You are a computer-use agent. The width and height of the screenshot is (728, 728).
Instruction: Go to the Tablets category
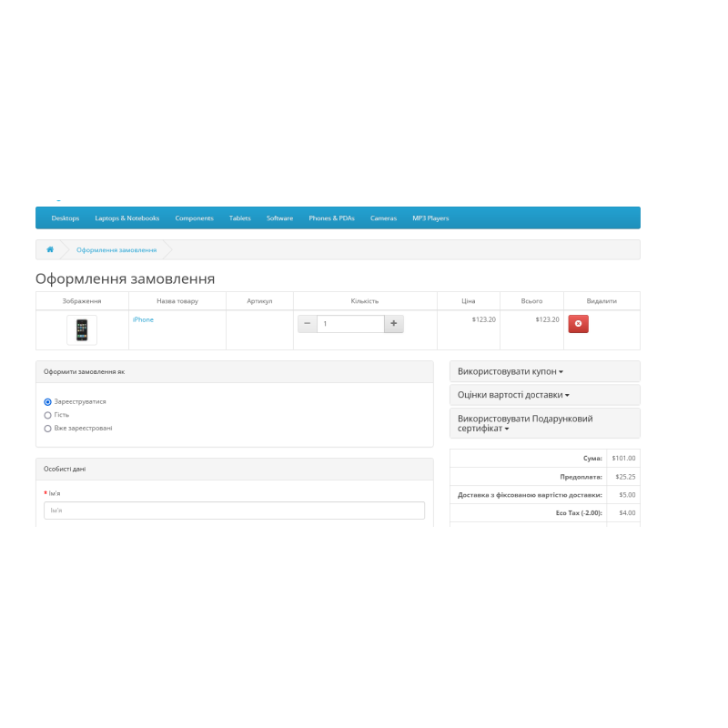click(x=239, y=217)
